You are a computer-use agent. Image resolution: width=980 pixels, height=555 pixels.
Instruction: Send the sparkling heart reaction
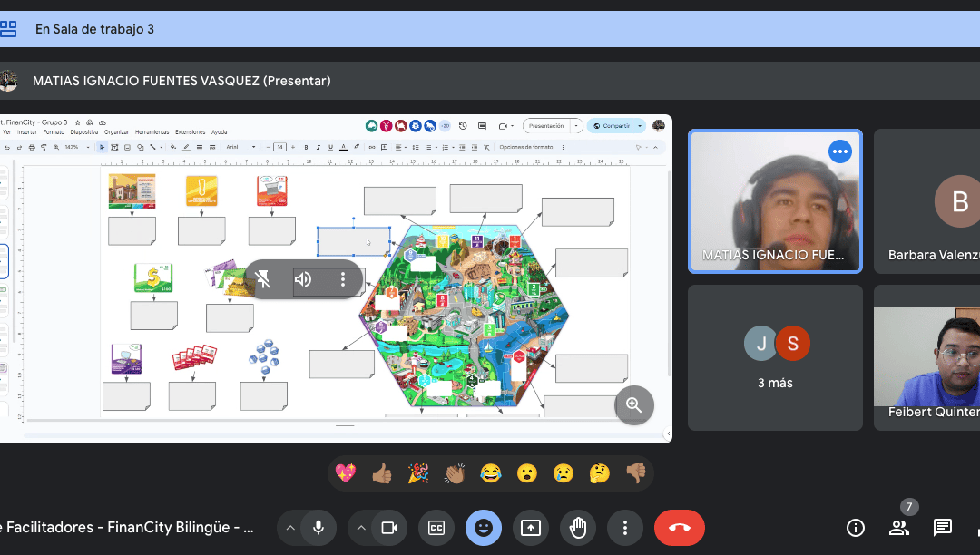(x=346, y=474)
